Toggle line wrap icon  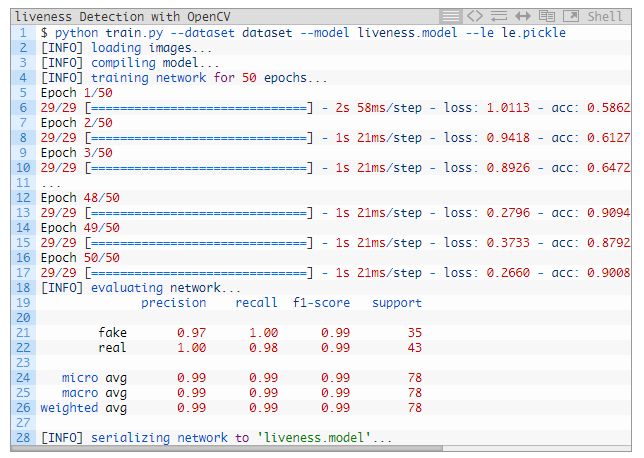point(499,16)
